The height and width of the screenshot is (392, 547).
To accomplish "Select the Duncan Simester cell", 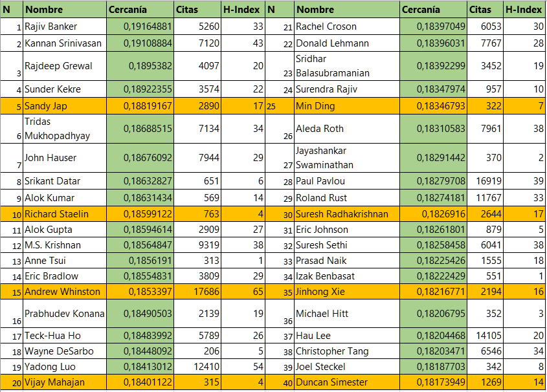I will point(347,382).
